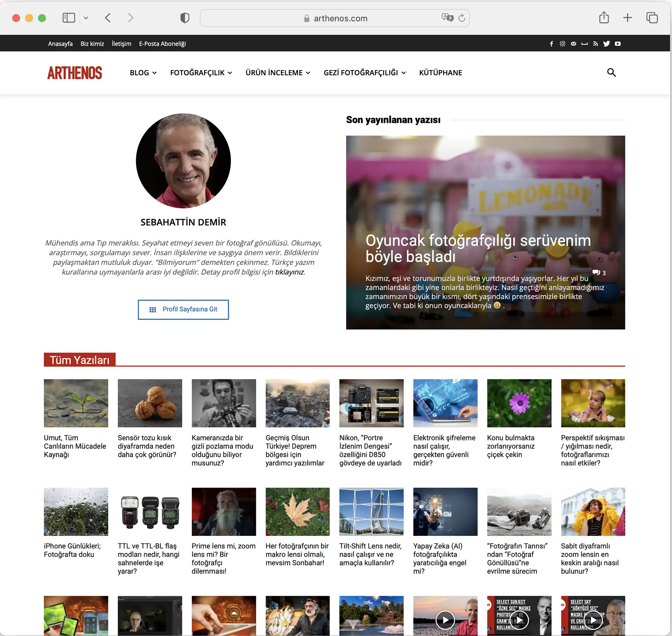Click the translate icon in the address bar
Screen dimensions: 672x636
[447, 18]
